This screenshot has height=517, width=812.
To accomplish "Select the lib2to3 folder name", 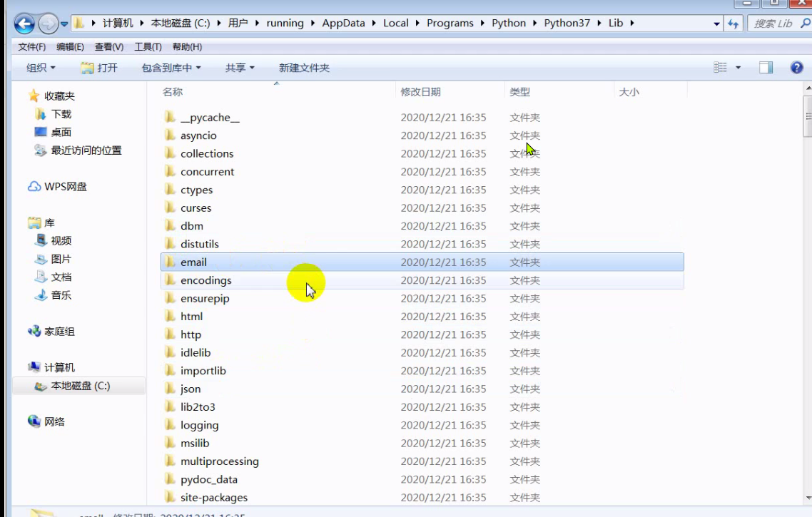I will 198,407.
